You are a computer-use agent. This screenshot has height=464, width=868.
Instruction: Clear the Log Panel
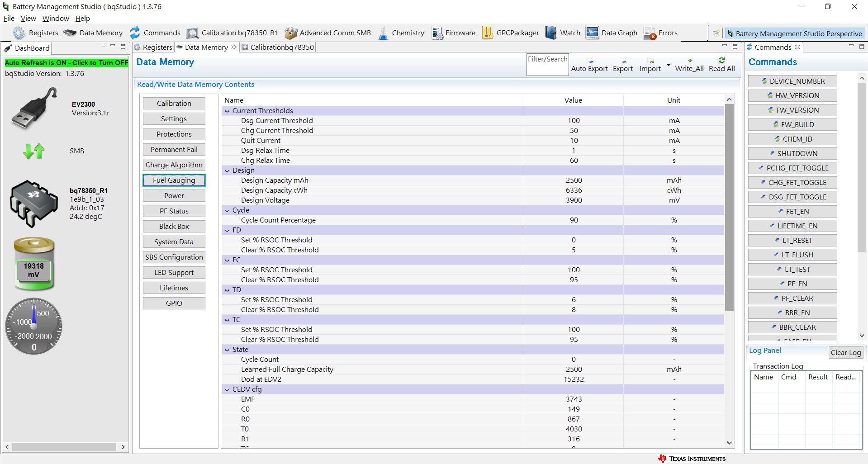[846, 353]
